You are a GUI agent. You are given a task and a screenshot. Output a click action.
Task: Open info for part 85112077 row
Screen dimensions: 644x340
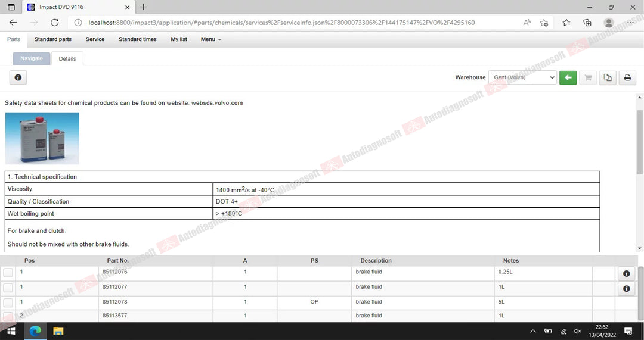tap(626, 289)
